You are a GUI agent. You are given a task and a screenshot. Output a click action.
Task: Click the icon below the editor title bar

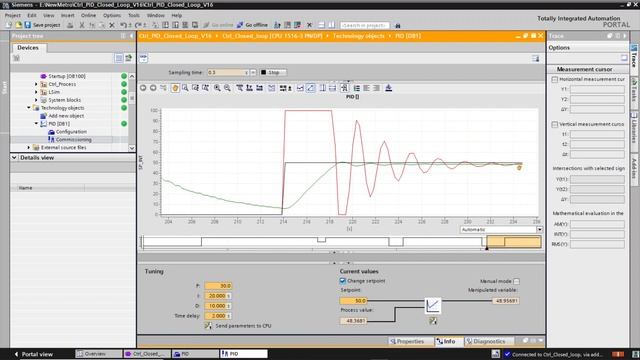click(143, 58)
